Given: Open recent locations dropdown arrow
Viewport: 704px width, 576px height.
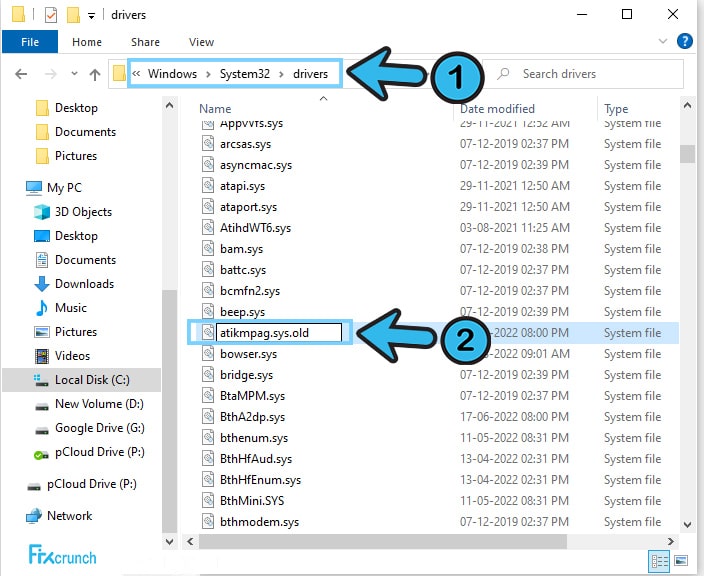Looking at the screenshot, I should click(x=74, y=74).
